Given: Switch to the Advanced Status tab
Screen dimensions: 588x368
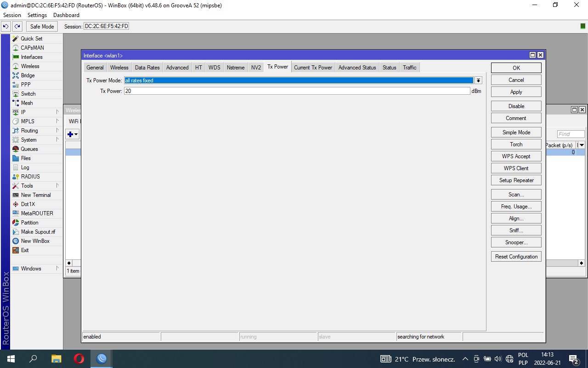Looking at the screenshot, I should [357, 68].
